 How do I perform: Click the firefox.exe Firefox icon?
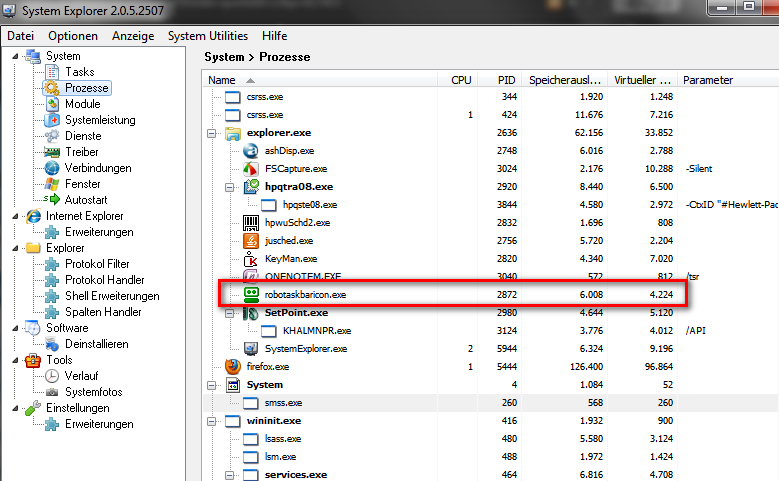pyautogui.click(x=233, y=367)
